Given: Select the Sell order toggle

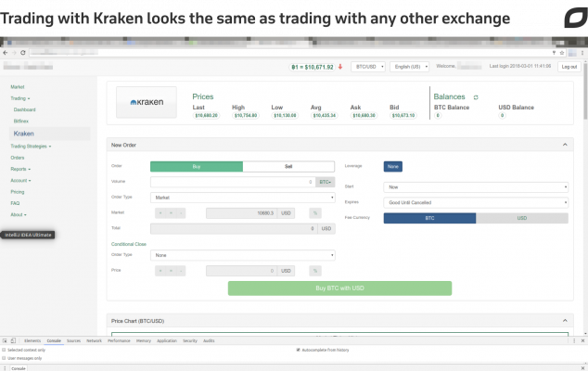Looking at the screenshot, I should click(288, 167).
